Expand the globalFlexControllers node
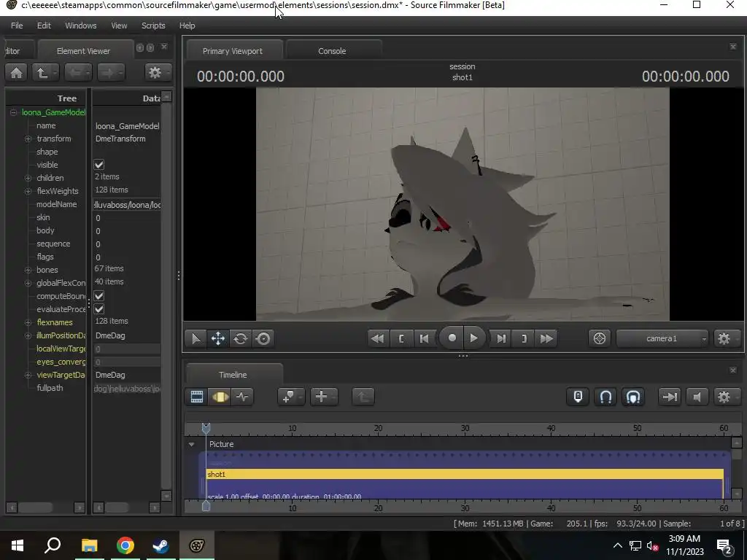Screen dimensions: 747x560 coord(28,283)
